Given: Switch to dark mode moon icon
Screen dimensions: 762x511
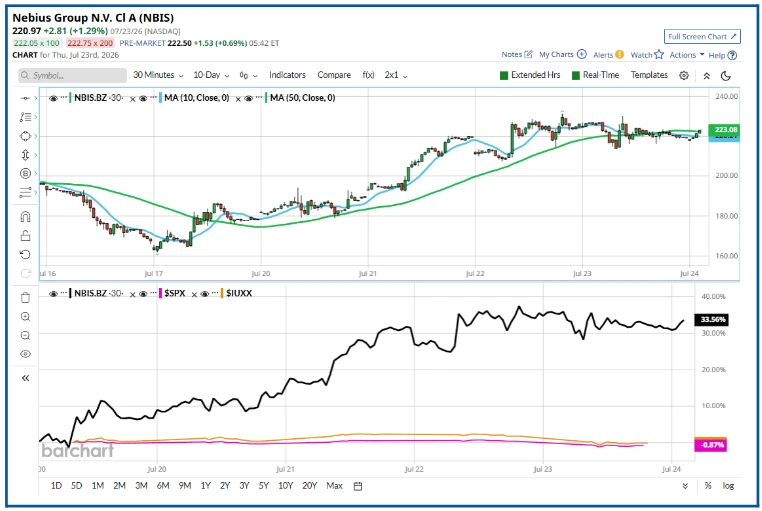Looking at the screenshot, I should click(x=726, y=75).
